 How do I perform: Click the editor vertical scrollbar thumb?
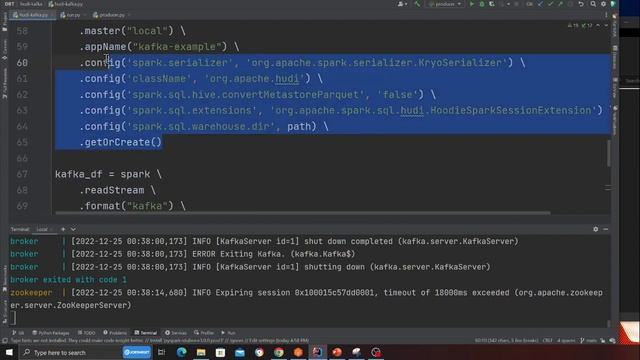coord(608,153)
